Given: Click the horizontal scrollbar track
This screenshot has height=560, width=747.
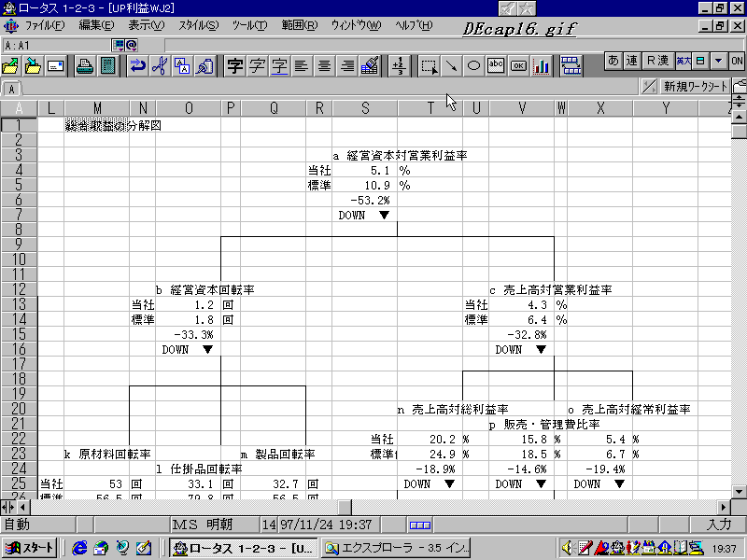Looking at the screenshot, I should (x=560, y=507).
